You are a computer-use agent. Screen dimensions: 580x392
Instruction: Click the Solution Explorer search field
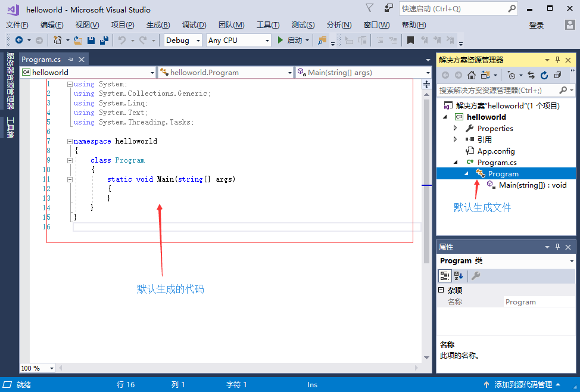pos(497,90)
